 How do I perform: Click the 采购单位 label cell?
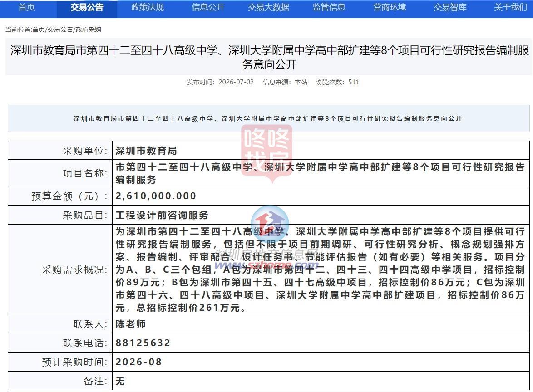(x=60, y=151)
